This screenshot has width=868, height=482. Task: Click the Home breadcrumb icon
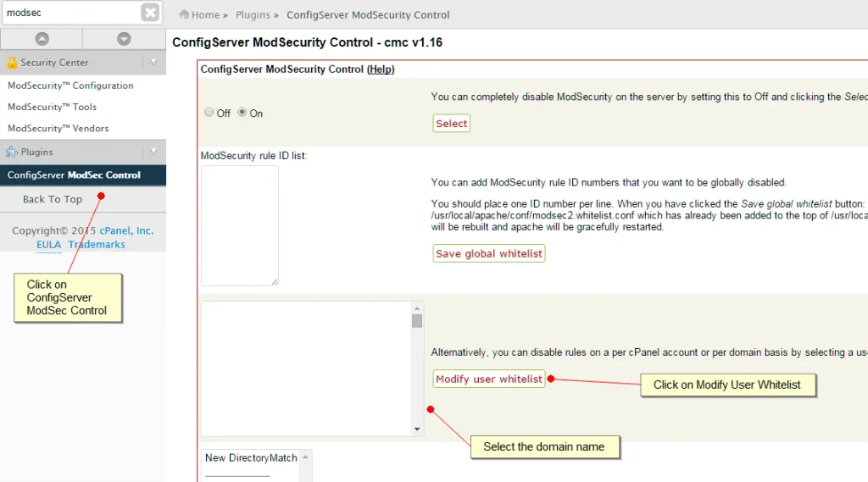pyautogui.click(x=184, y=14)
